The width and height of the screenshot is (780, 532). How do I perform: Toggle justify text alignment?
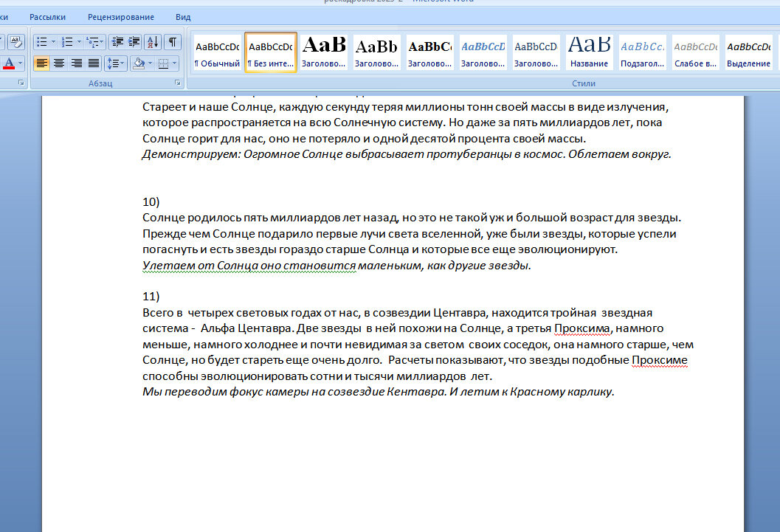pyautogui.click(x=94, y=63)
